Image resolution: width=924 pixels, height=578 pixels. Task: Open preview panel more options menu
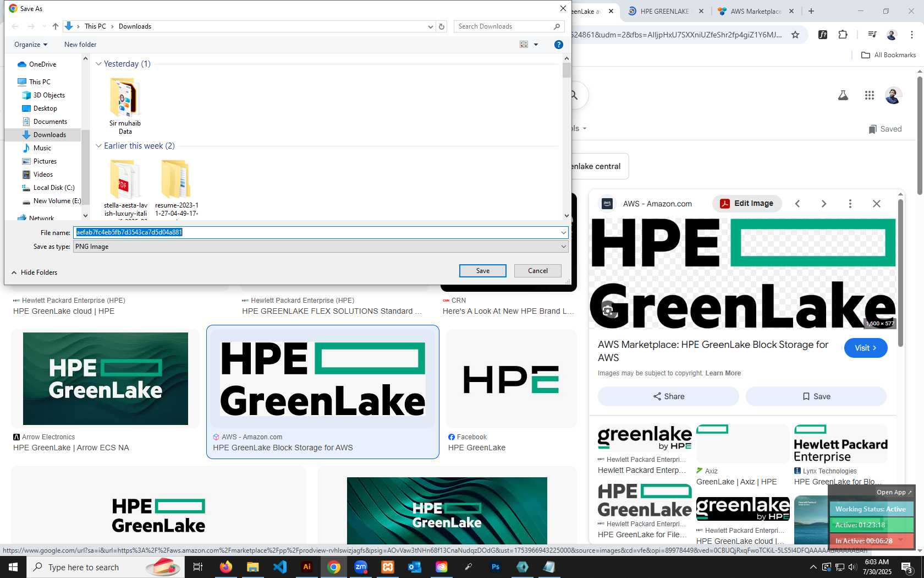tap(850, 204)
